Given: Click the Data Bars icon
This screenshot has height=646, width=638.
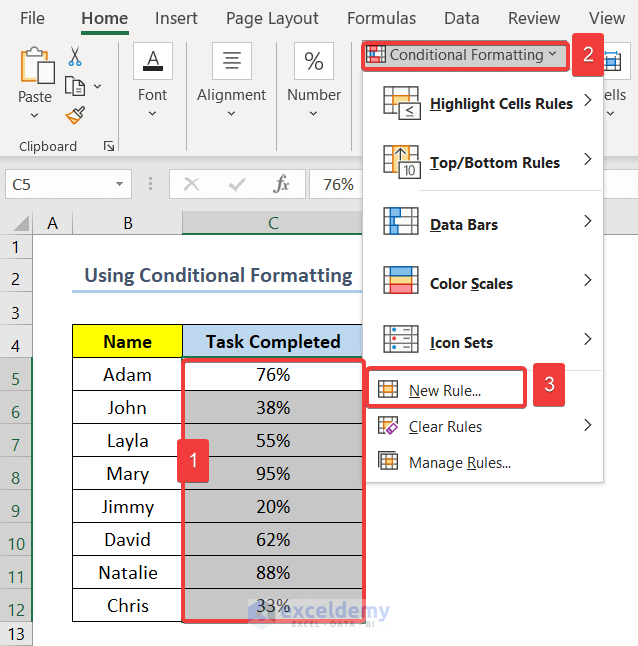Looking at the screenshot, I should (x=401, y=221).
